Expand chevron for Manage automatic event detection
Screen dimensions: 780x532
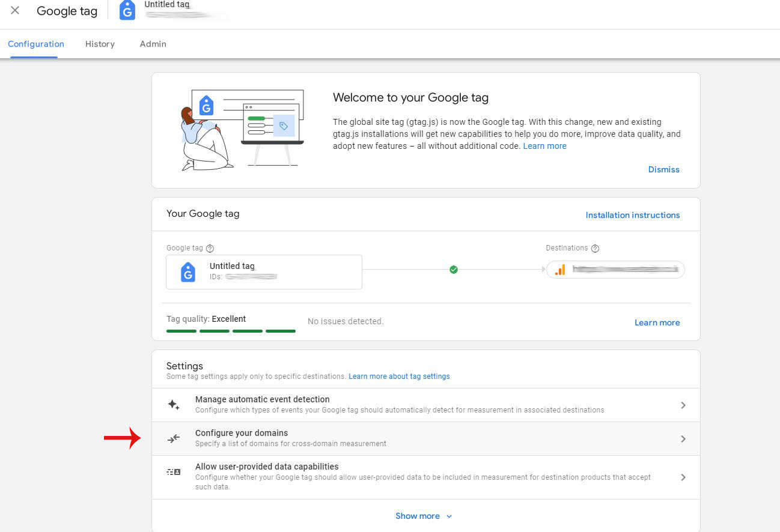click(683, 405)
